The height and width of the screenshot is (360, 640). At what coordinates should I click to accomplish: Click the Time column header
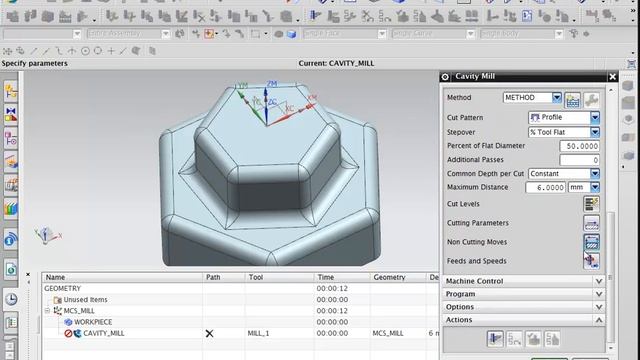tap(342, 277)
